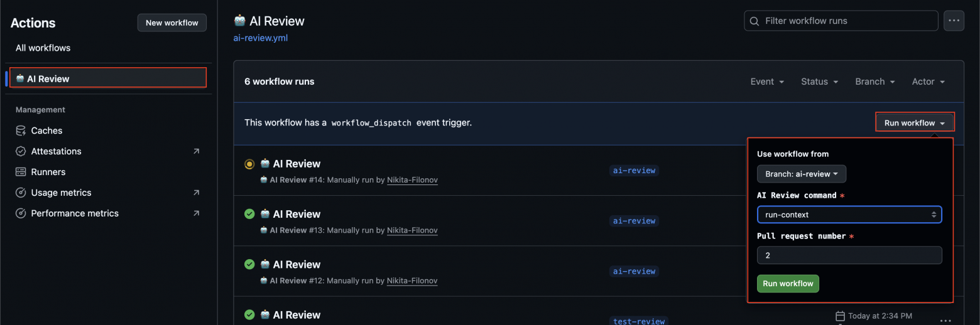Open the Branch: ai-review selector
Image resolution: width=980 pixels, height=325 pixels.
tap(801, 174)
